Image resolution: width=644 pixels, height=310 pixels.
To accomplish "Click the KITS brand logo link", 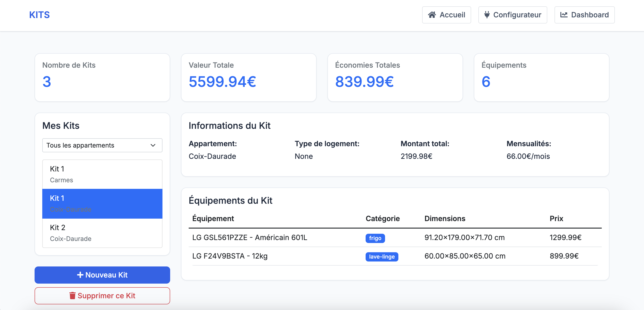I will pyautogui.click(x=40, y=15).
